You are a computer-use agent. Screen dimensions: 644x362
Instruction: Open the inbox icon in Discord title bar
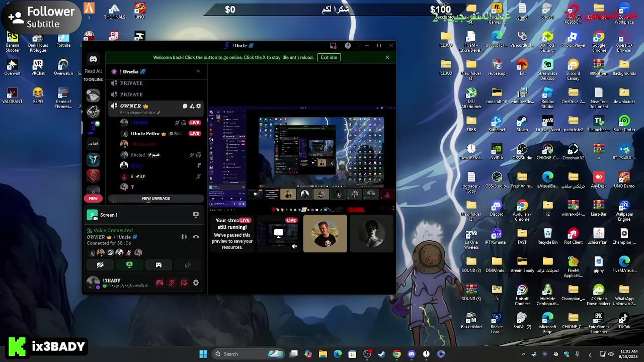coord(333,46)
